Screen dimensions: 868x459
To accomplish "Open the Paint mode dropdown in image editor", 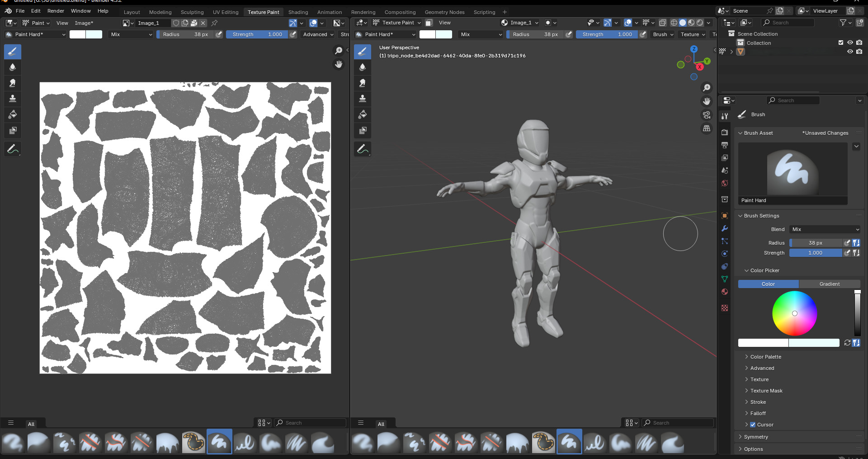I will [x=36, y=23].
